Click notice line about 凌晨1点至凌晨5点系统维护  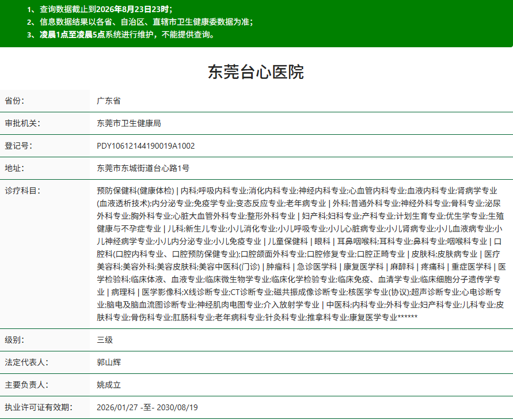(121, 35)
